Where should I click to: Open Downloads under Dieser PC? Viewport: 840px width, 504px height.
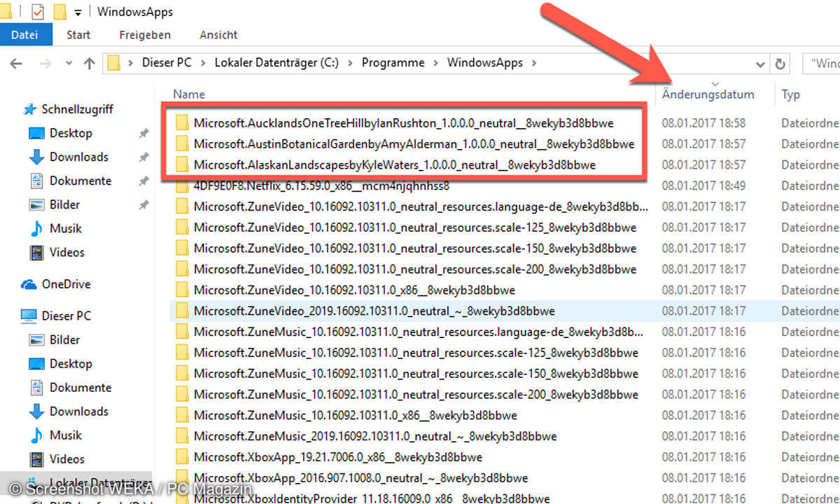click(x=79, y=411)
